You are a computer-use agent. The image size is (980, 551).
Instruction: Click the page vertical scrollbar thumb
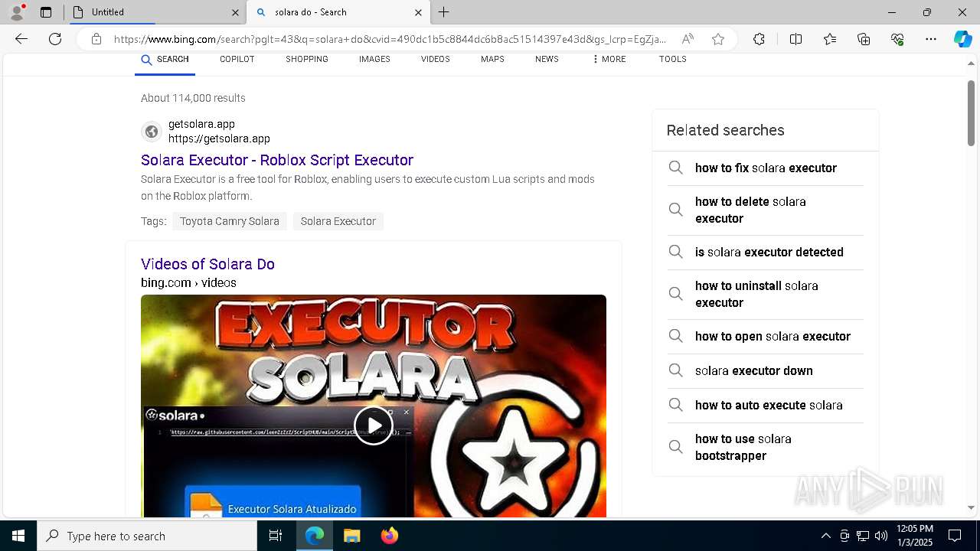coord(971,113)
